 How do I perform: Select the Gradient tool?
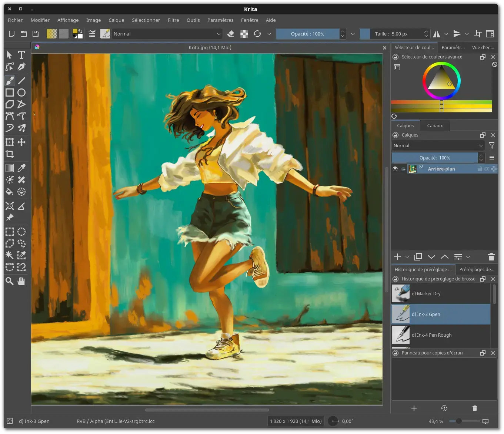[x=9, y=168]
